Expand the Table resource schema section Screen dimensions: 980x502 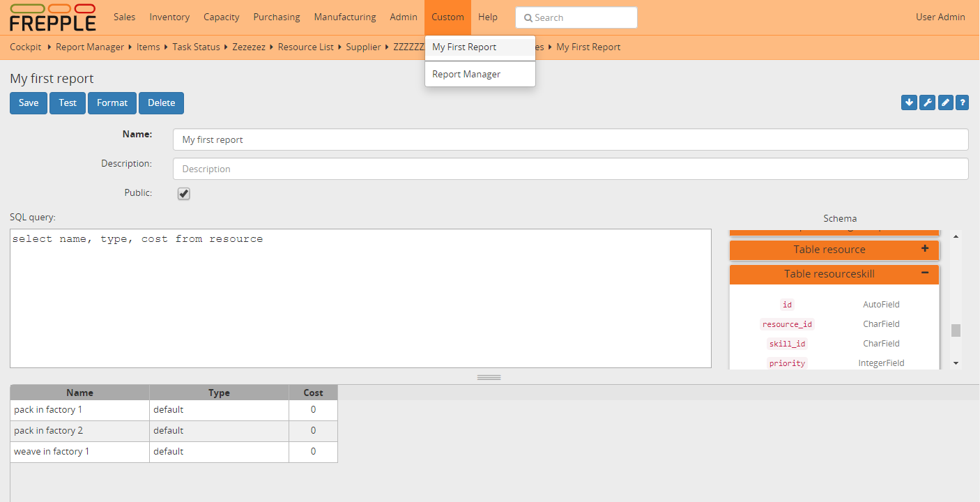point(925,249)
